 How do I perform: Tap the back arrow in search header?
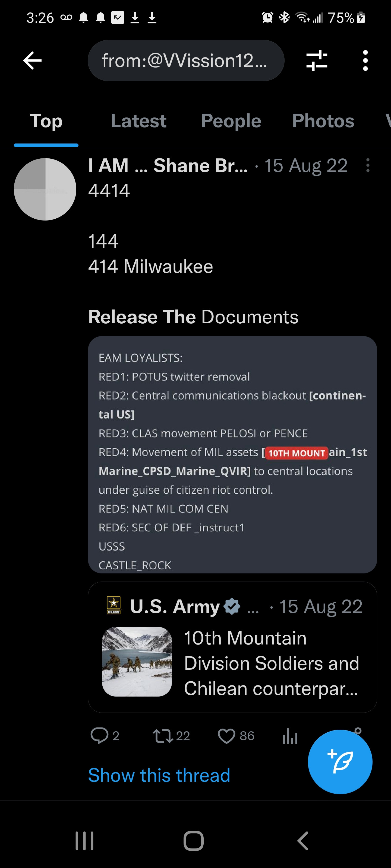point(32,61)
